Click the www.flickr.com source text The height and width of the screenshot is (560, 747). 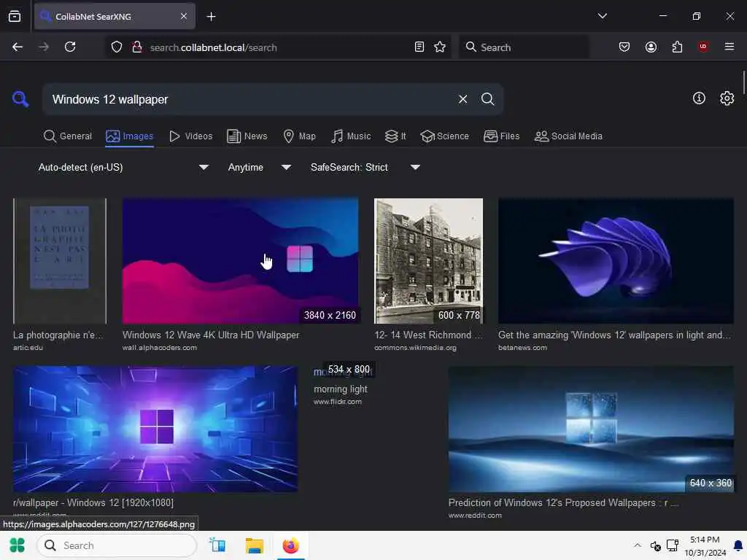pos(337,402)
